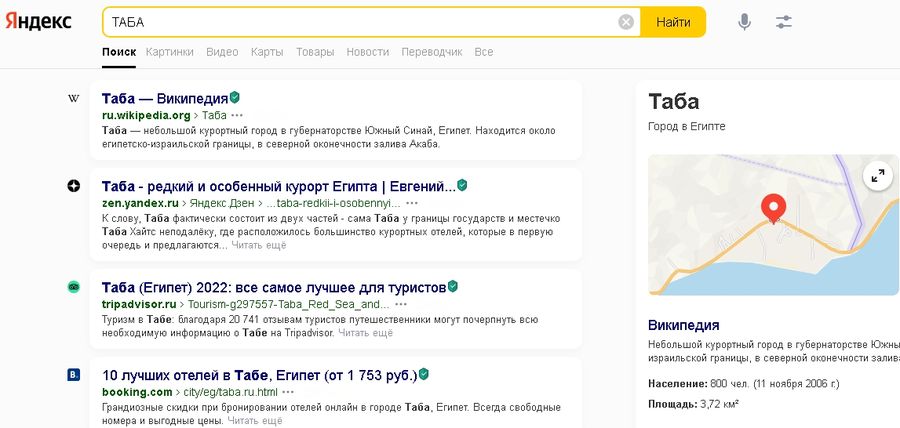The width and height of the screenshot is (900, 428).
Task: Click the Tripadvisor favicon beside third result
Action: (x=73, y=286)
